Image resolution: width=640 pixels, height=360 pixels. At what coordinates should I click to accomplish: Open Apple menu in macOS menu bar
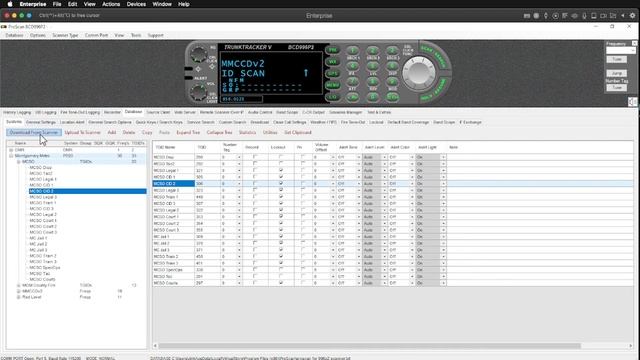tap(10, 4)
